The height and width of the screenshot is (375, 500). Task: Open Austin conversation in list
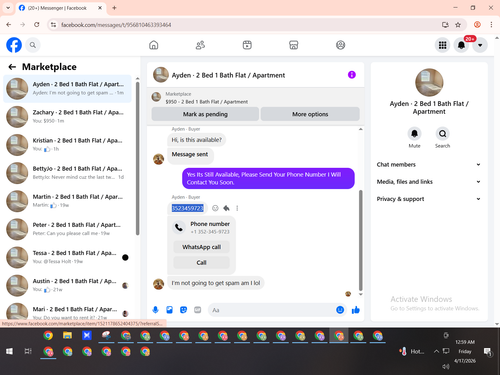click(67, 285)
